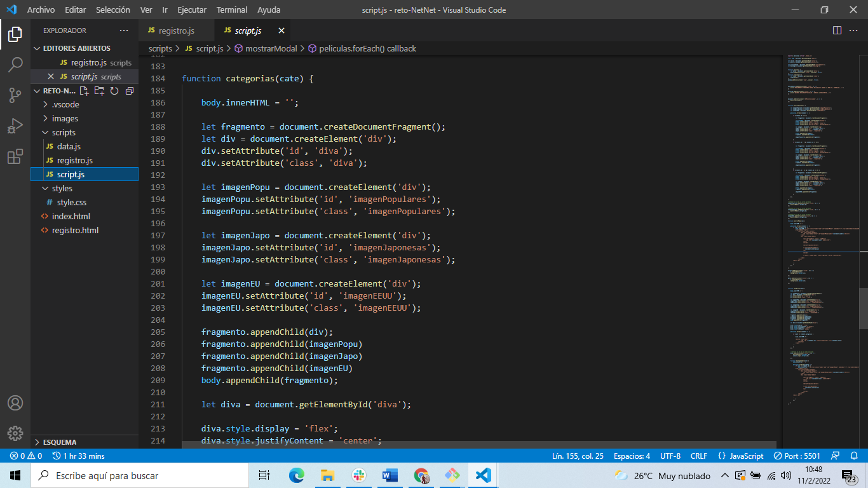This screenshot has width=868, height=488.
Task: Open Slack from the taskbar
Action: click(358, 475)
